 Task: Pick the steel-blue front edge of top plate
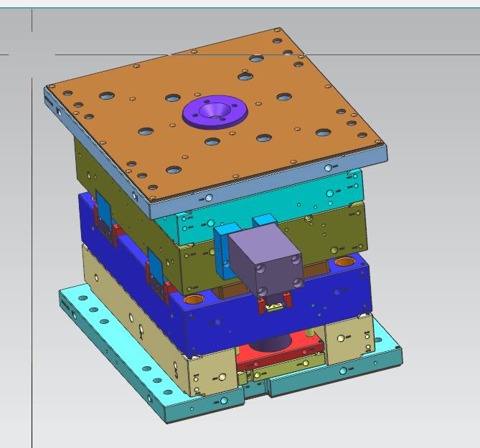(x=269, y=182)
